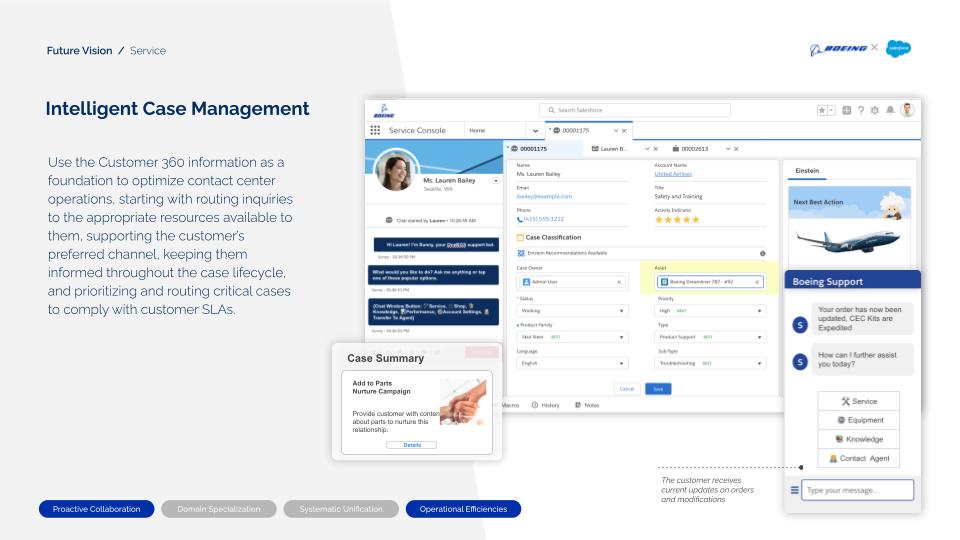Screen dimensions: 960x540
Task: Open the Type dropdown showing Product Support
Action: [x=710, y=337]
